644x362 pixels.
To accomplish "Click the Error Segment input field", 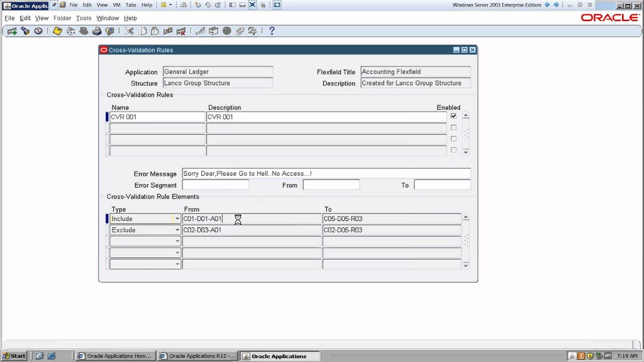I will [215, 185].
